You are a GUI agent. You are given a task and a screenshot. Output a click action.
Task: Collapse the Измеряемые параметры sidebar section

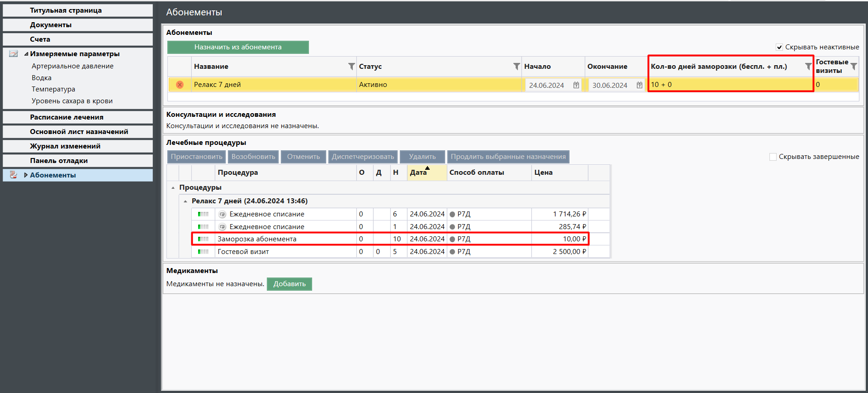pos(26,54)
